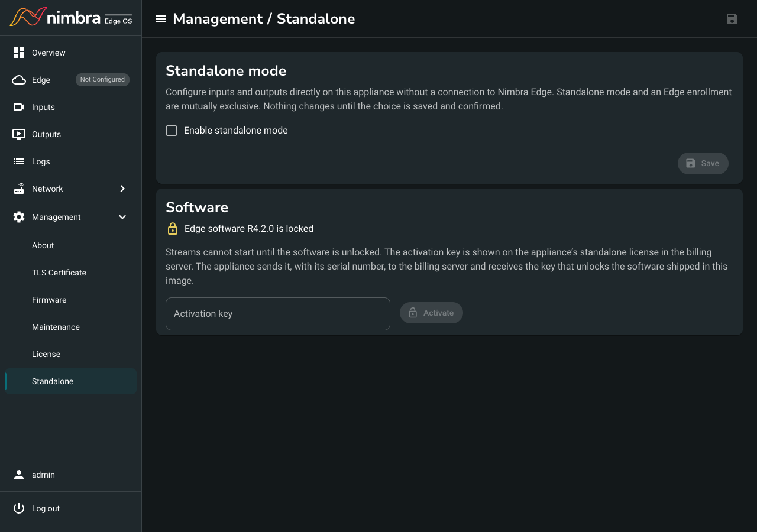
Task: Focus the Activation key field
Action: 278,314
